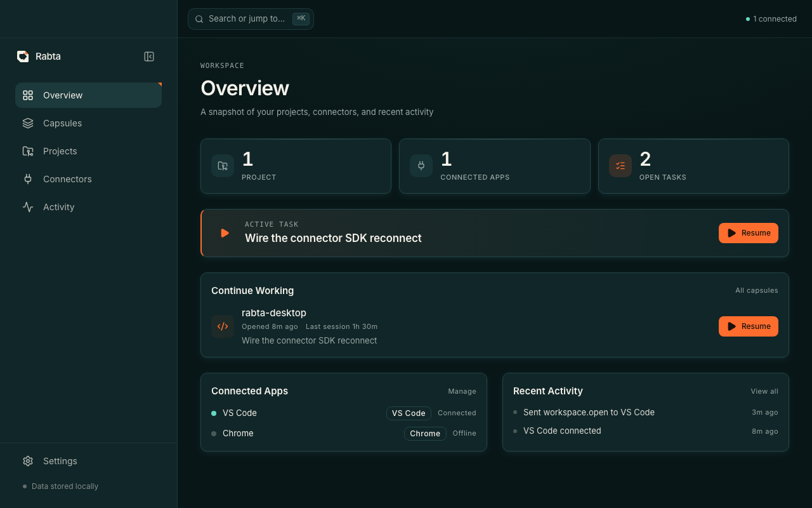Click the plug icon on Connected Apps card

(421, 166)
